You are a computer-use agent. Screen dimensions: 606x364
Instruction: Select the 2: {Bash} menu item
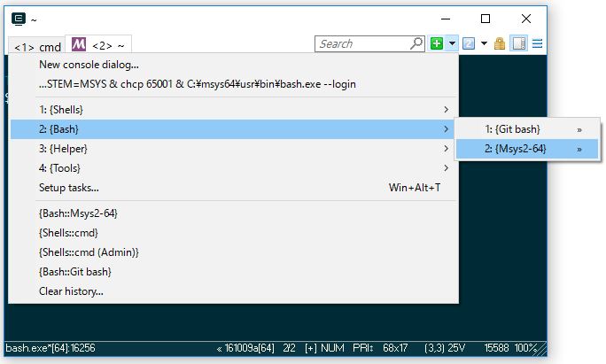coord(233,129)
